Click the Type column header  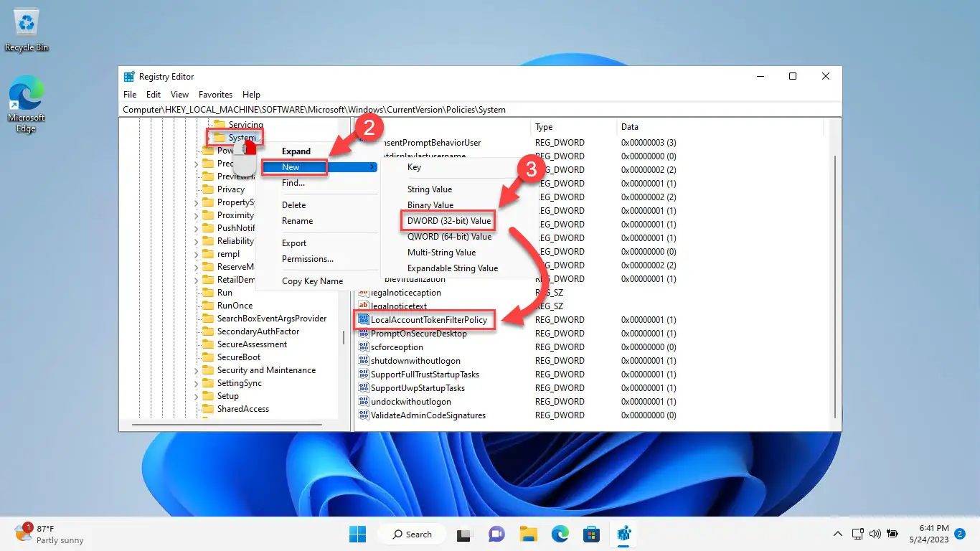(573, 127)
